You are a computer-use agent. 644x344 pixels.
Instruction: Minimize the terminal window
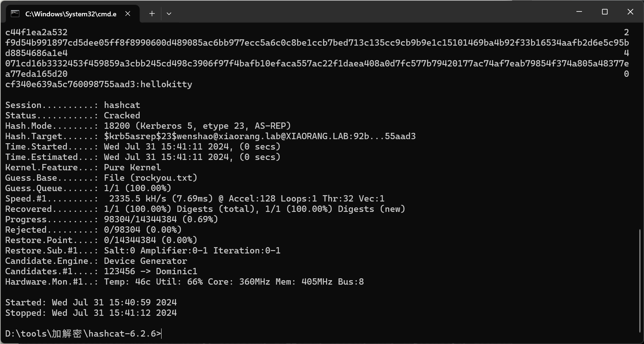pos(579,12)
